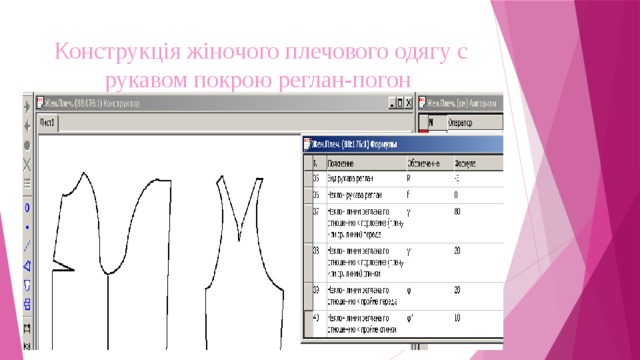
Task: Click the gray circle icon in left toolbar
Action: coord(27,145)
